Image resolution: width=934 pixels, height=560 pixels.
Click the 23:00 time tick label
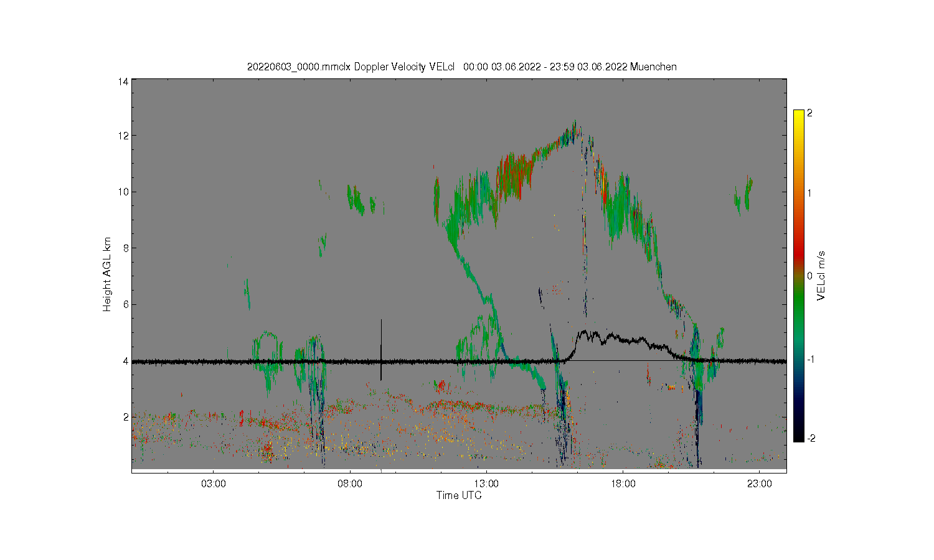pyautogui.click(x=759, y=483)
